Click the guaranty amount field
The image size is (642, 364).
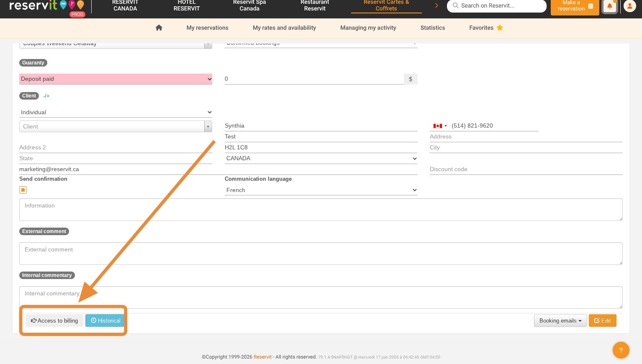point(314,79)
